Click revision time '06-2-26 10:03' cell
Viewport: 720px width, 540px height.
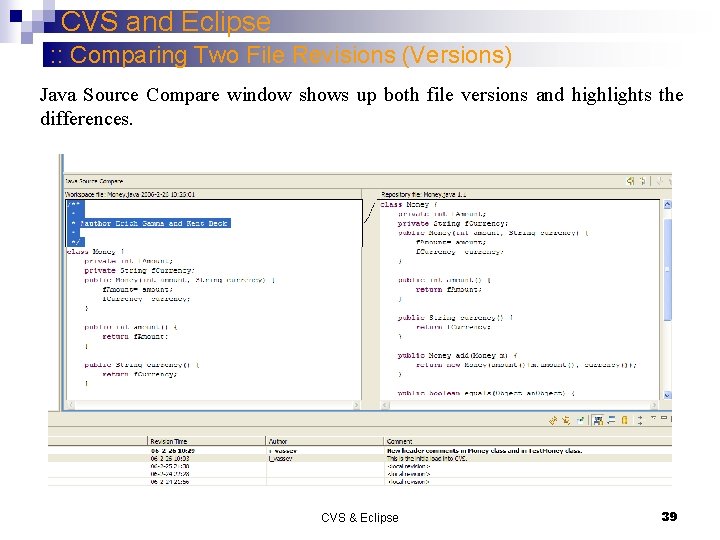170,458
